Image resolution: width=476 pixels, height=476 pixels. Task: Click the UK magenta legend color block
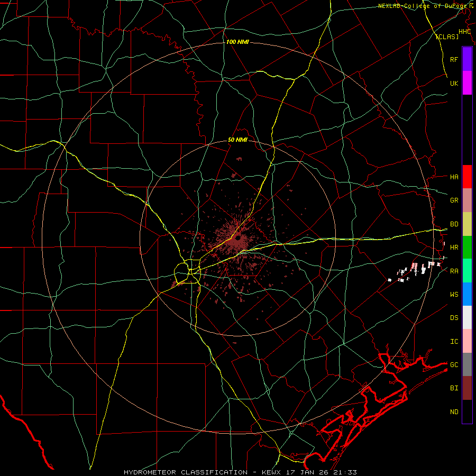pos(467,83)
